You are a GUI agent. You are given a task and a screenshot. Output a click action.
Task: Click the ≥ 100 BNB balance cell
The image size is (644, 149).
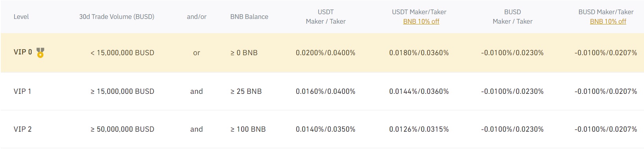click(248, 129)
